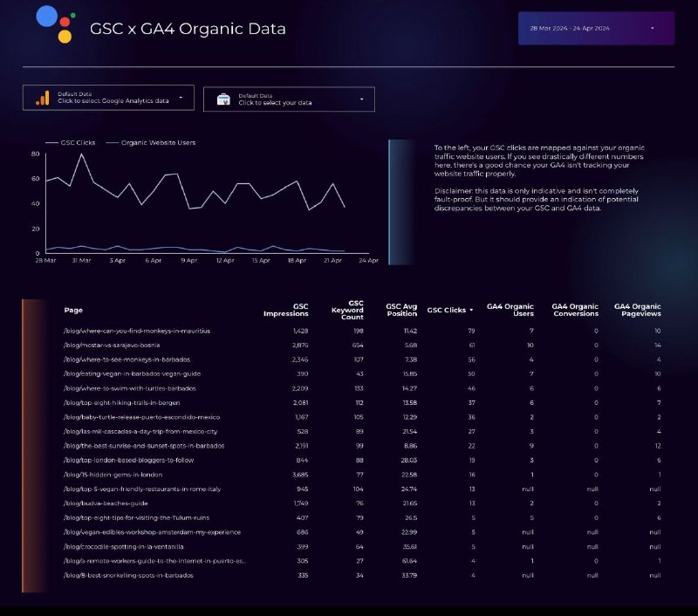Toggle the Organic Website Users legend entry
Viewport: 698px width, 616px height.
tap(151, 142)
